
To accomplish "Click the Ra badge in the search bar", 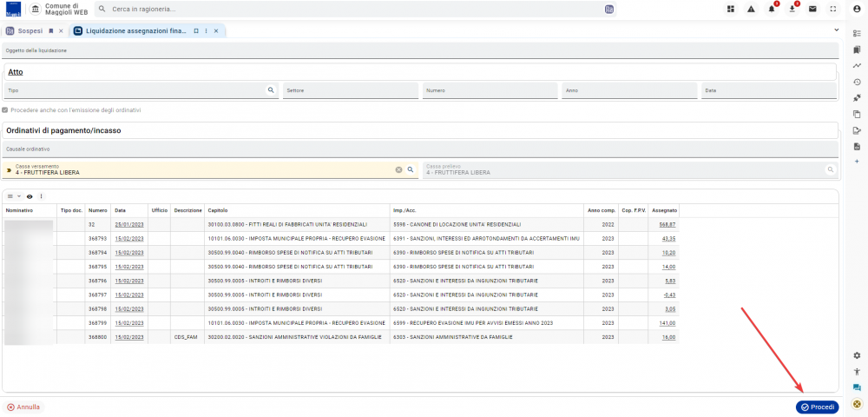I will click(609, 10).
